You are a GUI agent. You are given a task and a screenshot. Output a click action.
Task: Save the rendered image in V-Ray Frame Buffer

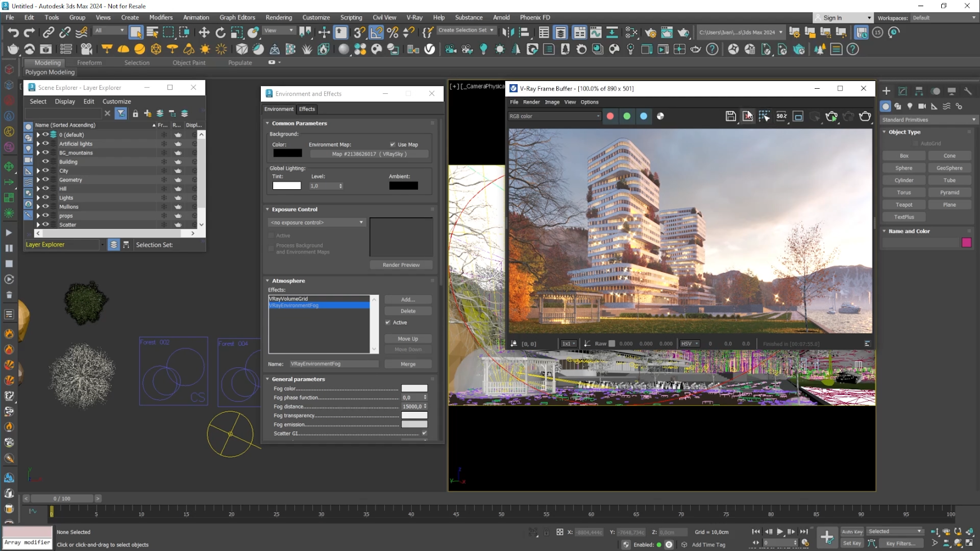(x=731, y=116)
